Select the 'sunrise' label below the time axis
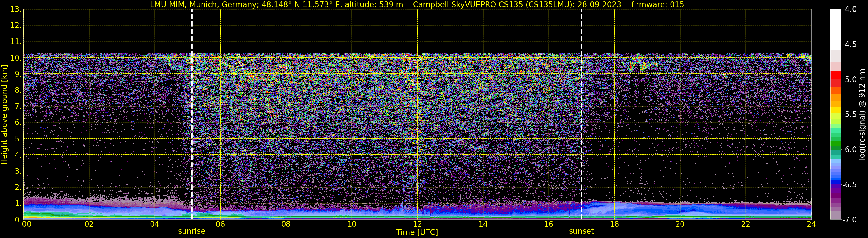 [x=192, y=231]
